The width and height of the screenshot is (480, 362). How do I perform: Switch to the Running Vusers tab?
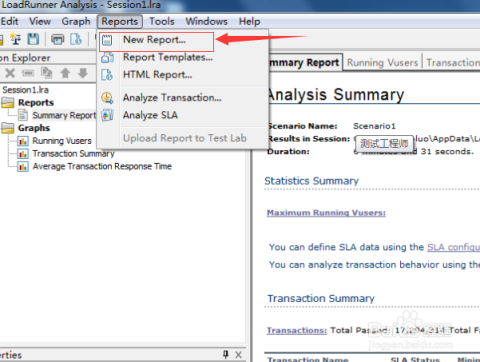pos(382,62)
